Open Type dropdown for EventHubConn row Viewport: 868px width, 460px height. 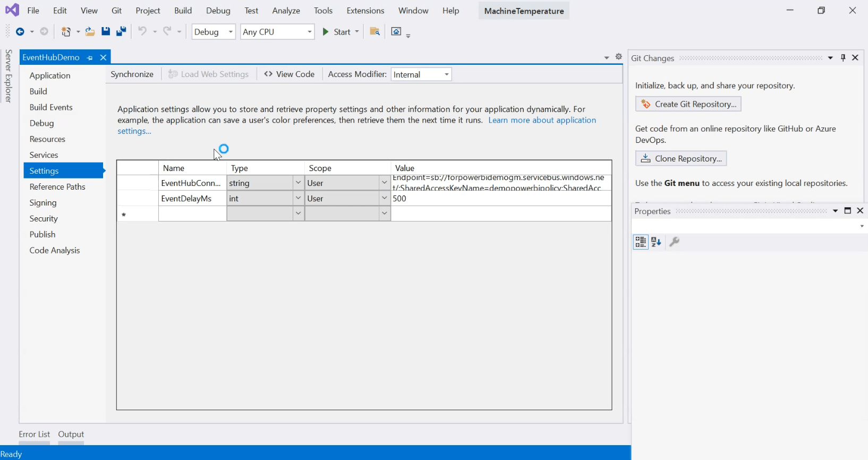tap(299, 183)
